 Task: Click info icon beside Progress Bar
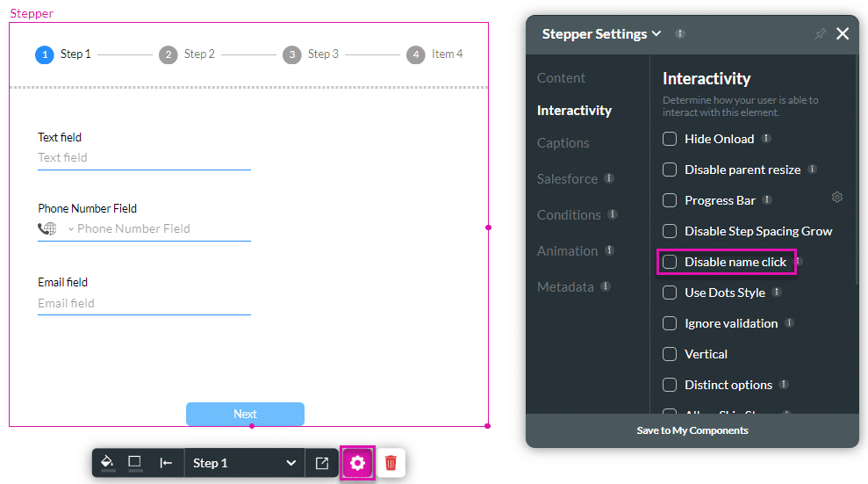[767, 200]
